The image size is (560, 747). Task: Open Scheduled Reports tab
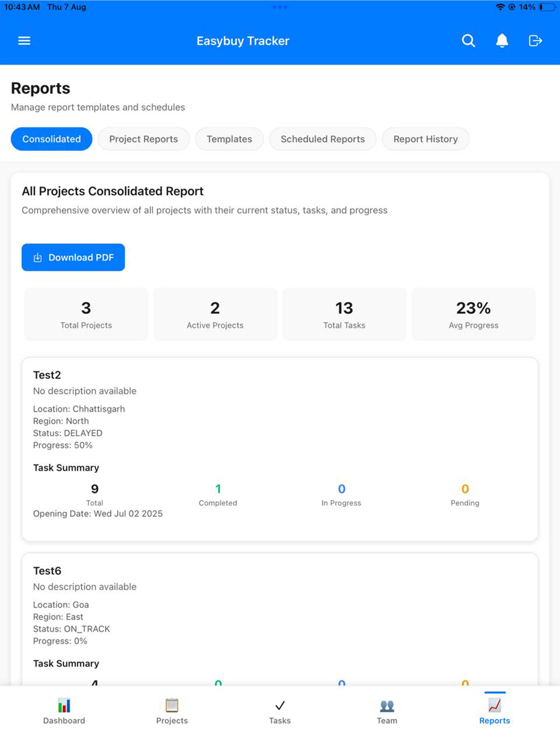323,139
